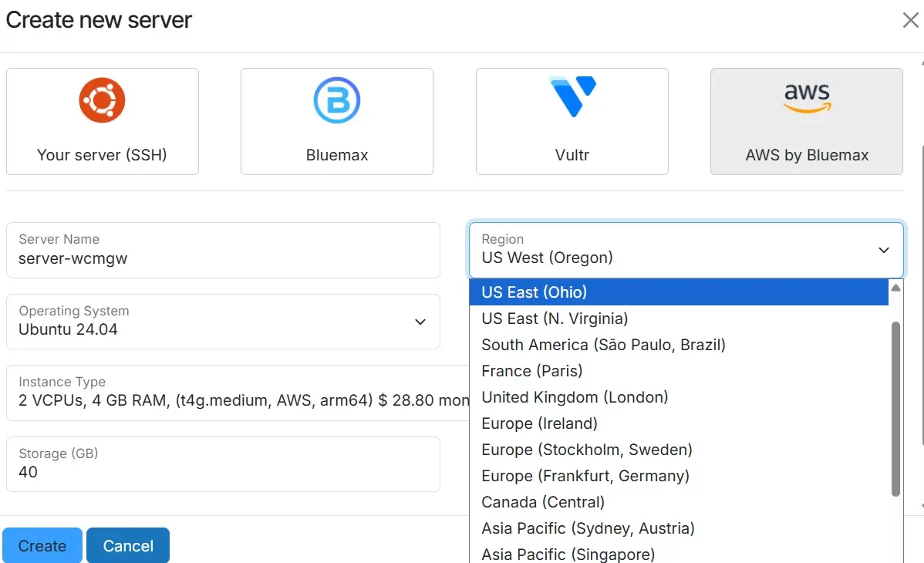Choose United Kingdom (London) region
The height and width of the screenshot is (563, 924).
575,397
